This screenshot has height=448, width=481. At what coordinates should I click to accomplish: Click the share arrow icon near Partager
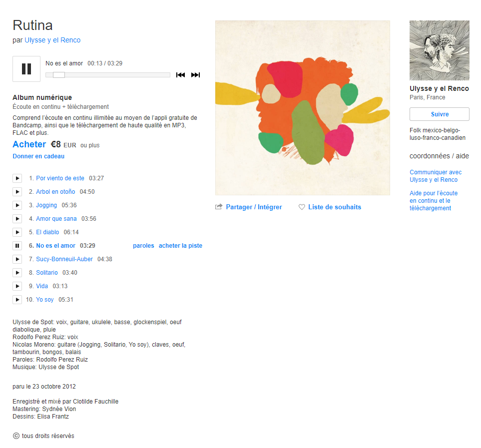click(x=219, y=207)
